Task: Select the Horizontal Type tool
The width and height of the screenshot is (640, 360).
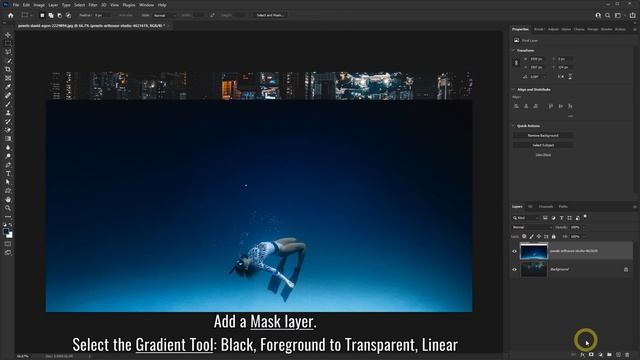Action: [8, 173]
